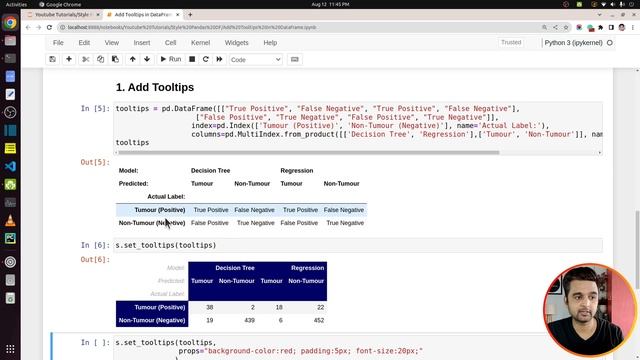Click the Python 3 (ipykernel) kernel name

point(573,42)
